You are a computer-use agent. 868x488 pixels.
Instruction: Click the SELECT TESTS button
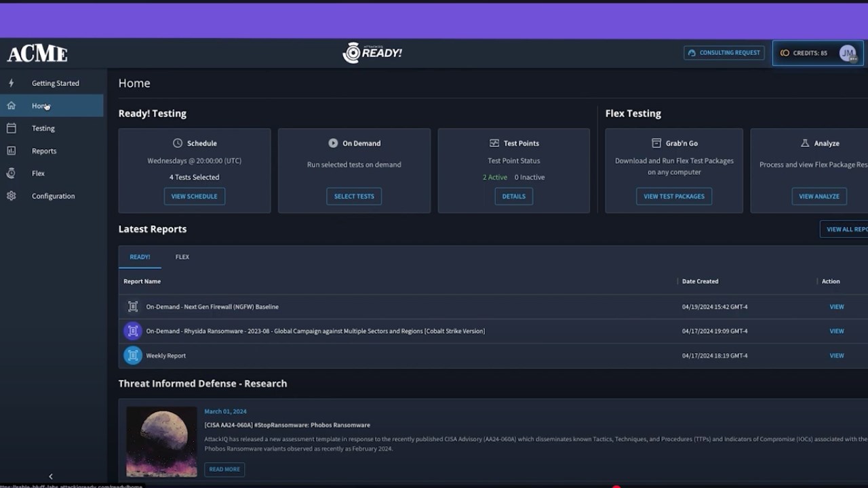pos(354,197)
